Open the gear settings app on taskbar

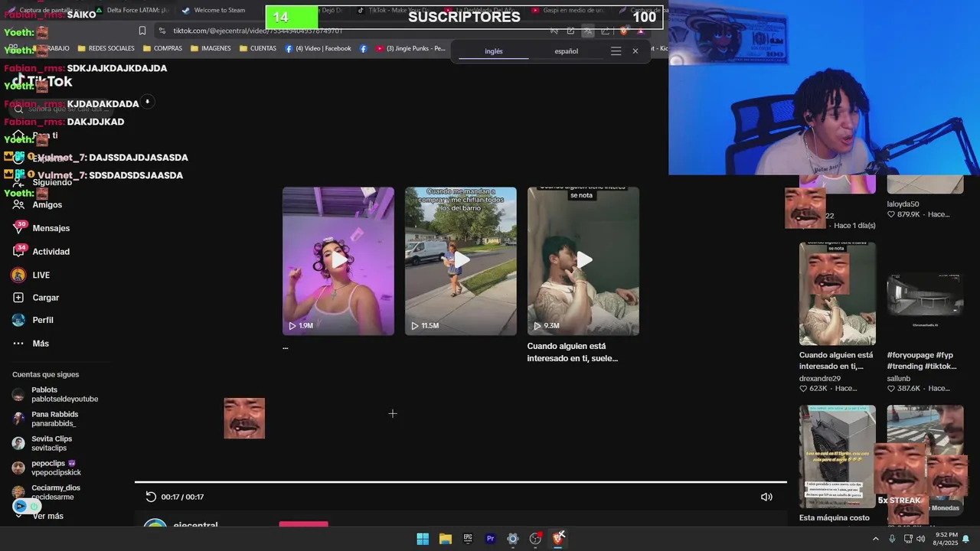tap(513, 539)
